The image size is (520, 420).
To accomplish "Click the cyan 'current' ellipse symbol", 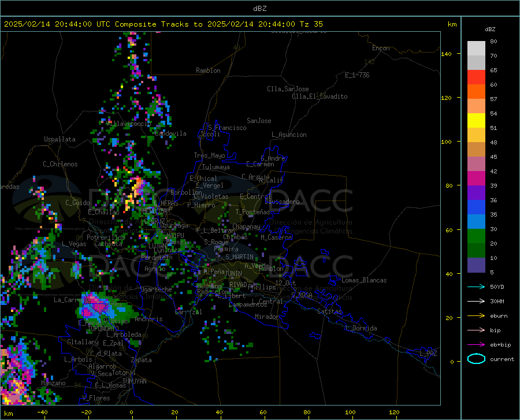I will tap(476, 359).
